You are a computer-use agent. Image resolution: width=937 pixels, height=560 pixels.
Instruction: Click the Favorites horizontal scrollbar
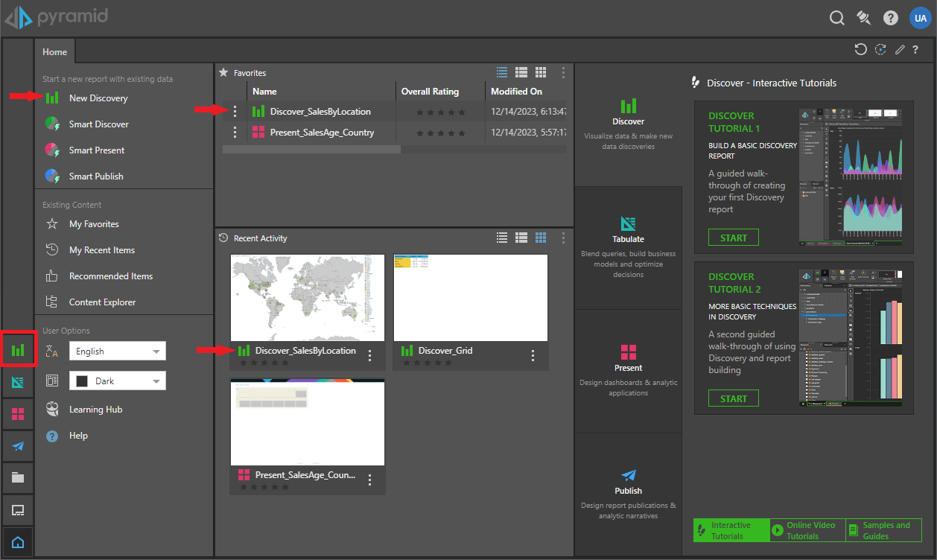[311, 149]
